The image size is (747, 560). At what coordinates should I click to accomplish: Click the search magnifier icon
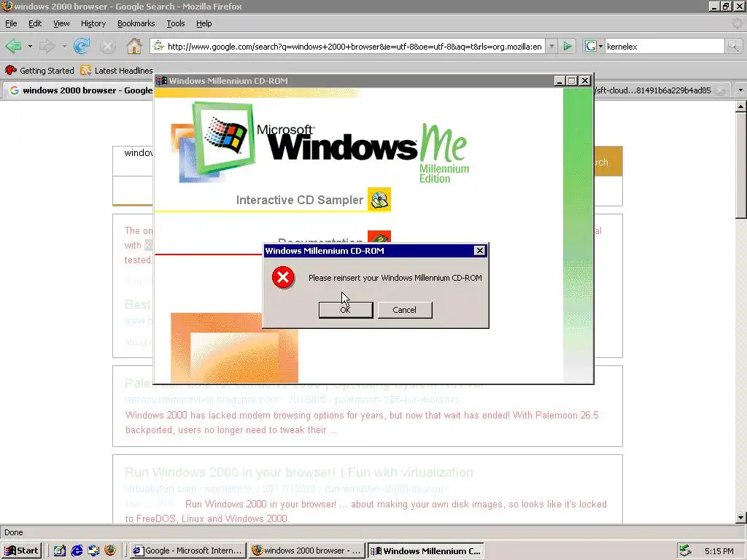point(733,46)
